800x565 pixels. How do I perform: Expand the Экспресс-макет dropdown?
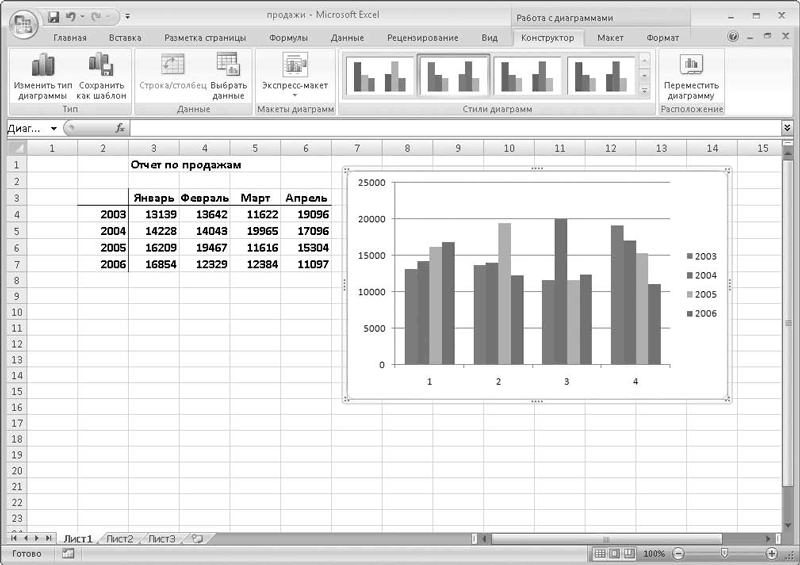point(295,94)
